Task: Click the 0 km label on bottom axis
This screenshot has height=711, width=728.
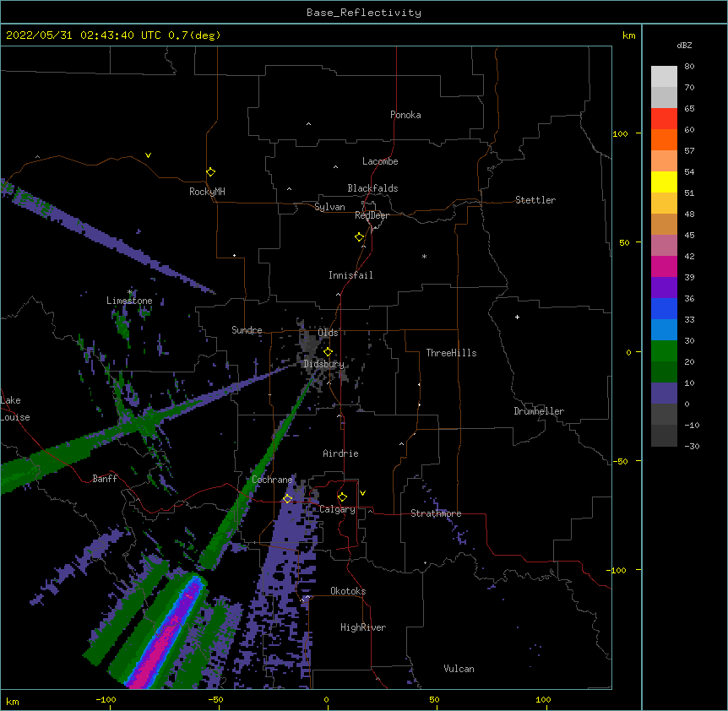Action: [x=326, y=699]
